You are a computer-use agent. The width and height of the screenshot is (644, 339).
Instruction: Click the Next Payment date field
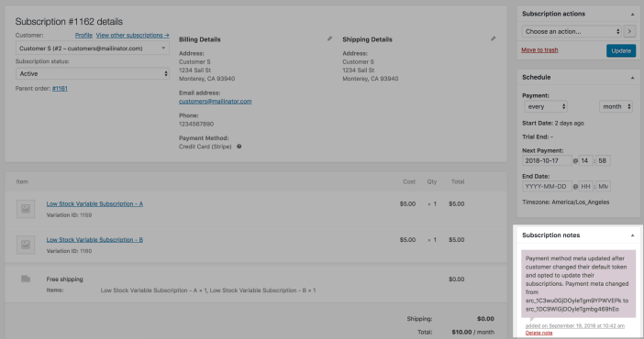[x=547, y=160]
